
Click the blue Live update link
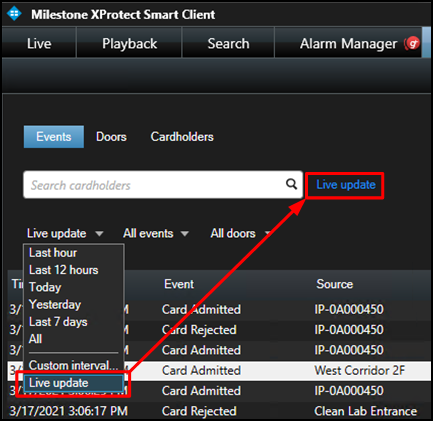pyautogui.click(x=346, y=185)
